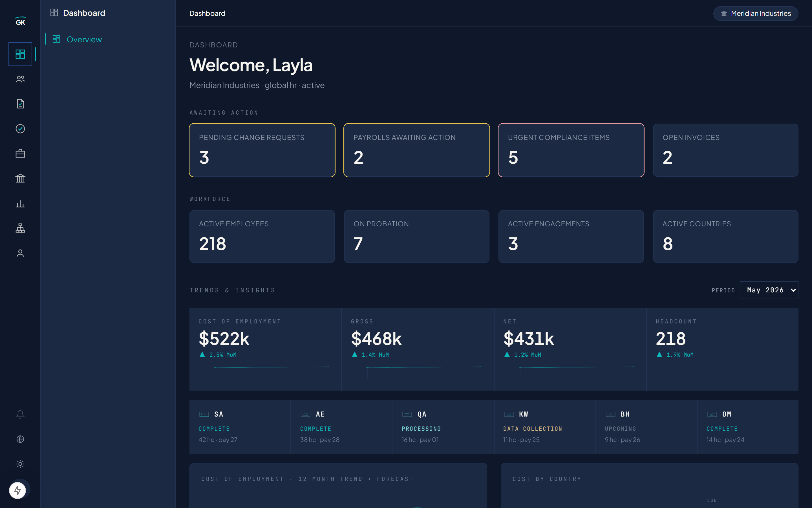Open the bar chart icon in left rail

[20, 203]
